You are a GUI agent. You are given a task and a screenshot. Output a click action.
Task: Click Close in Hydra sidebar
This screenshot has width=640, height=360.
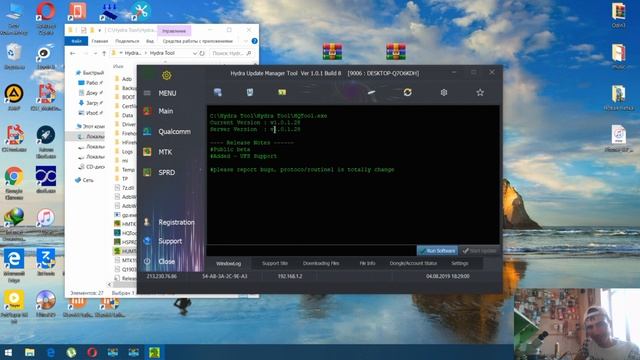coord(167,261)
